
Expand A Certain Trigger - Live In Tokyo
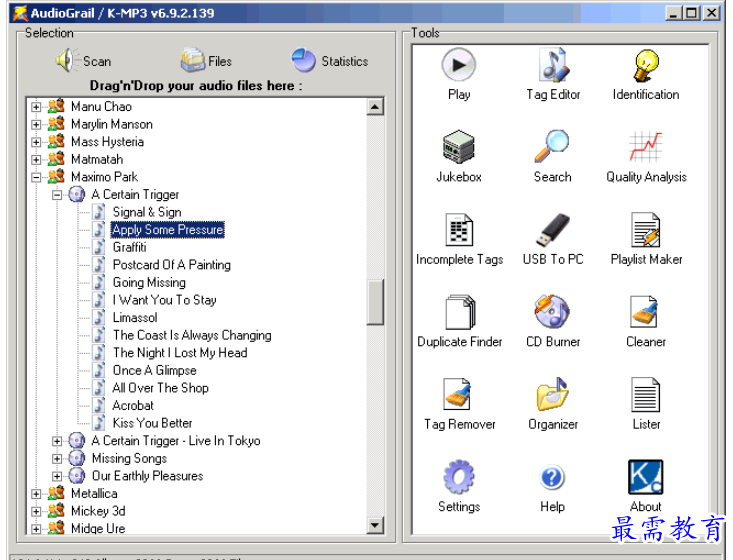tap(57, 441)
